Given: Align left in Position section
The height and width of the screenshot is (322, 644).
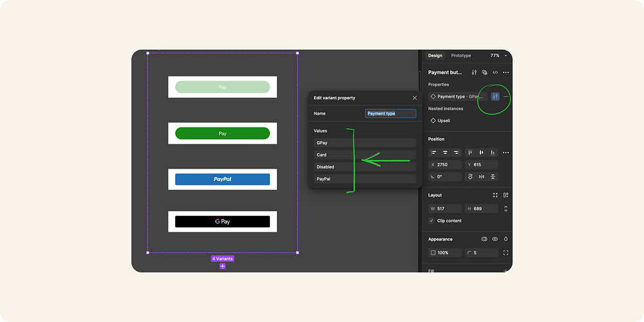Looking at the screenshot, I should coord(433,153).
